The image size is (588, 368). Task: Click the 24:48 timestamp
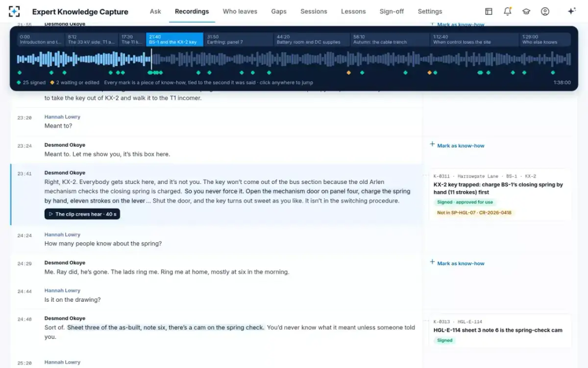24,319
